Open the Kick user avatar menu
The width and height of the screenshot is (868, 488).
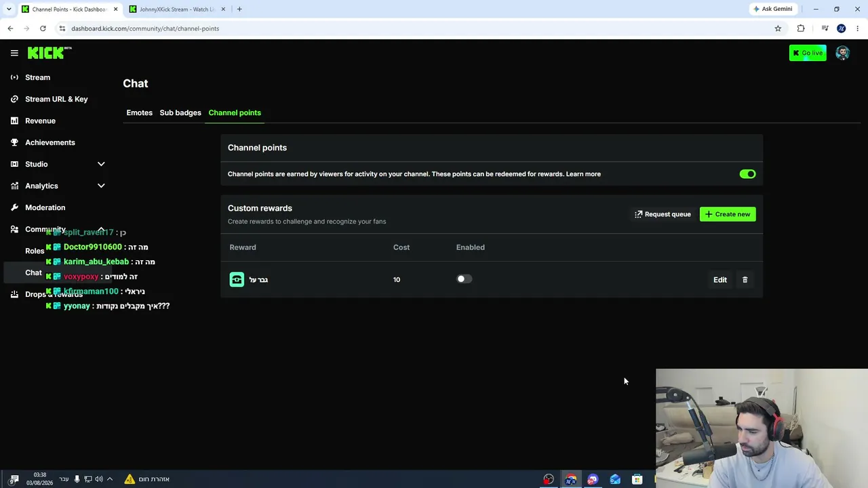(842, 53)
